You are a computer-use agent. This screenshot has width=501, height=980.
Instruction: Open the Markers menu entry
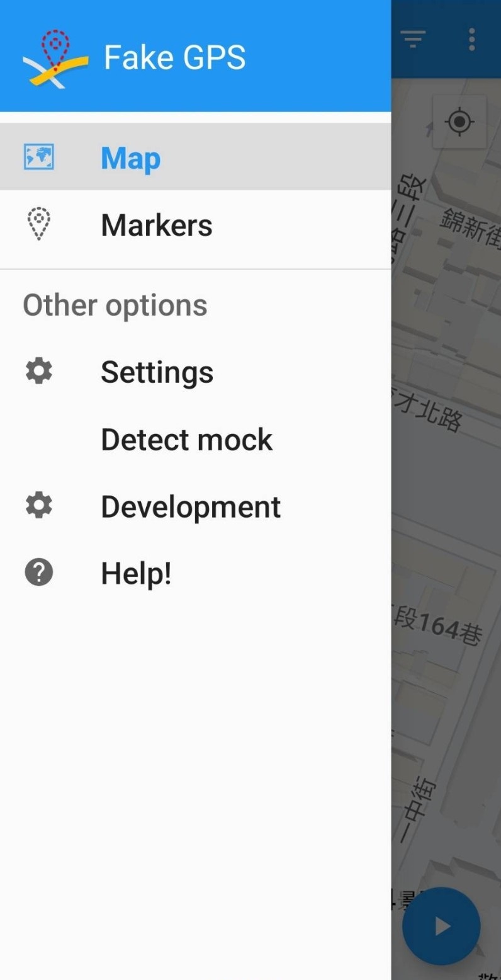pos(195,225)
